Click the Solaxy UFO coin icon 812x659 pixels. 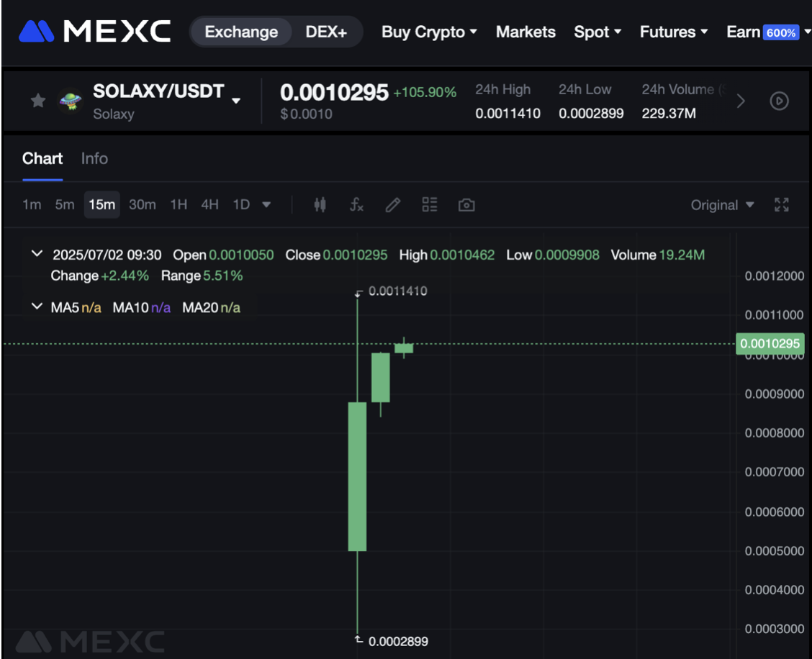coord(70,101)
